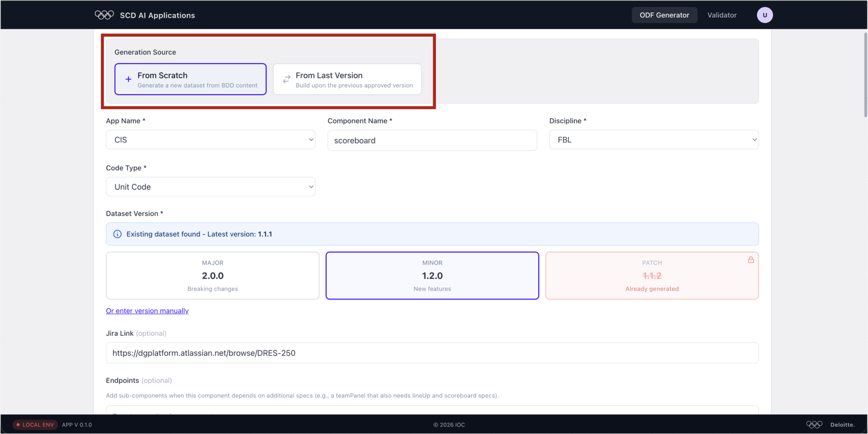Click the Olympic rings logo in header
Screen dimensions: 868x434
[x=104, y=15]
